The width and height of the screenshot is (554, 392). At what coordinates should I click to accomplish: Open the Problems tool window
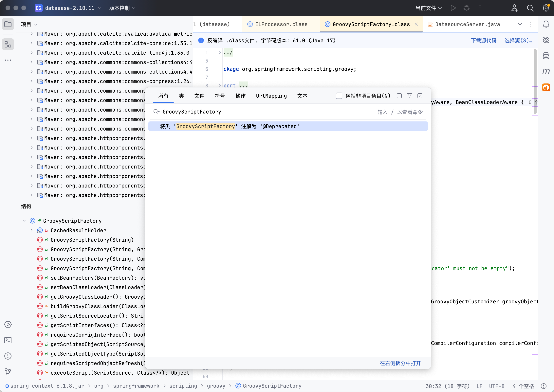(8, 356)
